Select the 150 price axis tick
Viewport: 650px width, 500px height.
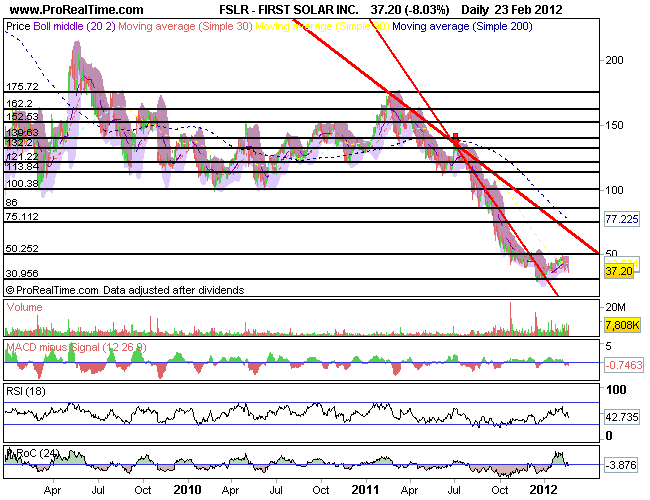tap(614, 125)
